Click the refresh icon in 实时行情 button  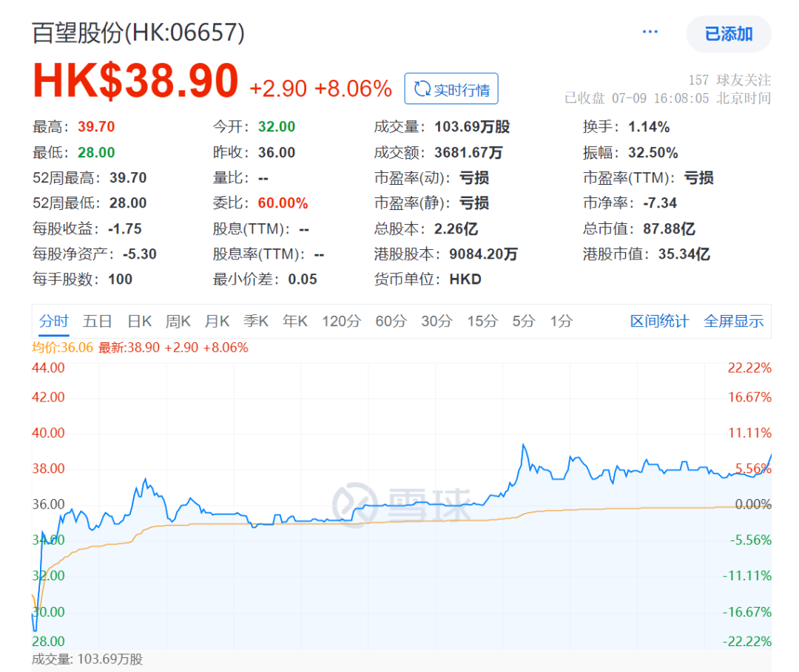422,87
